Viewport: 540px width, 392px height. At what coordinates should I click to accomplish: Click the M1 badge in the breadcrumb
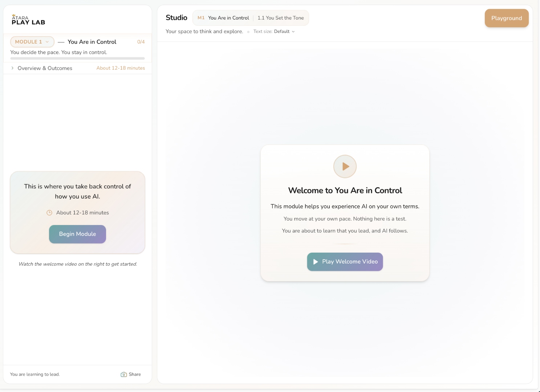click(x=201, y=17)
